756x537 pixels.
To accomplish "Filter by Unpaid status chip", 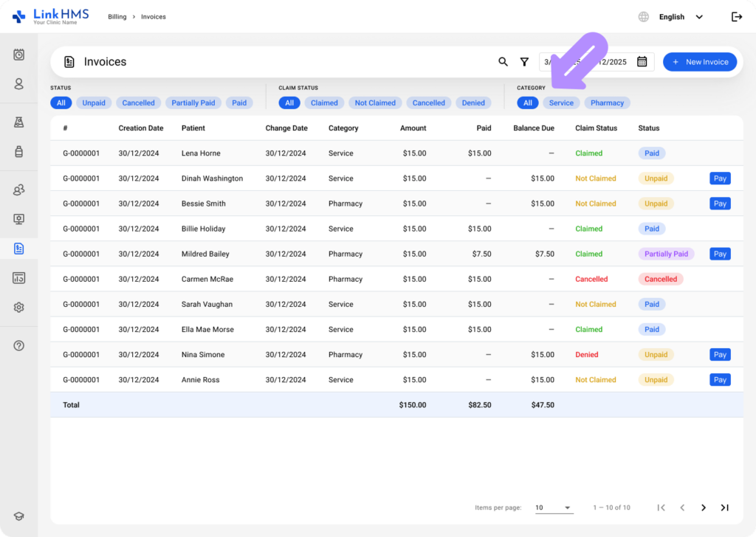I will pos(94,103).
